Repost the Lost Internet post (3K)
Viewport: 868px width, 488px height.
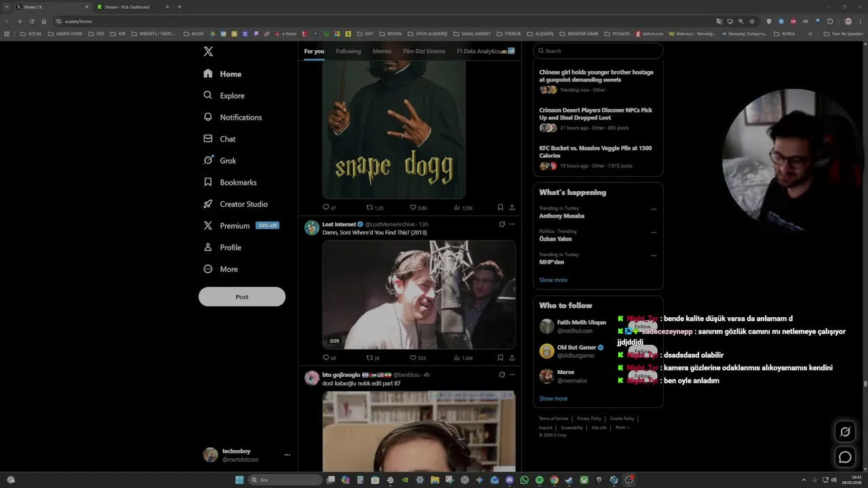pyautogui.click(x=373, y=358)
